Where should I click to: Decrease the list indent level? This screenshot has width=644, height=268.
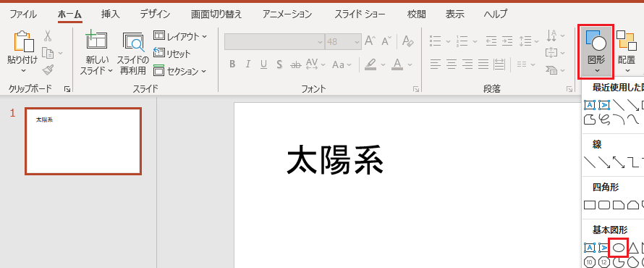click(x=491, y=41)
